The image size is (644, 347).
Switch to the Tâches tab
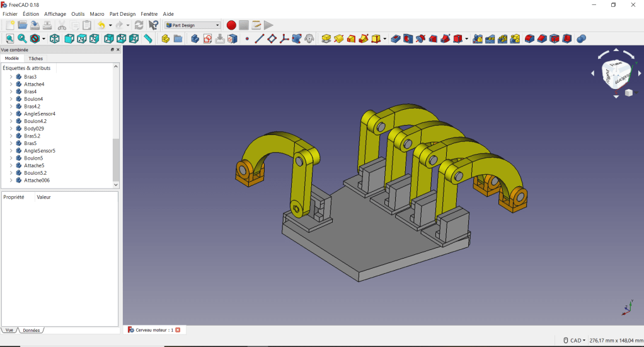point(36,59)
